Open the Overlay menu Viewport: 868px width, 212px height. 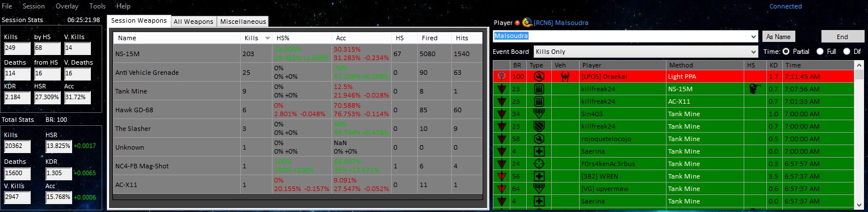[67, 6]
